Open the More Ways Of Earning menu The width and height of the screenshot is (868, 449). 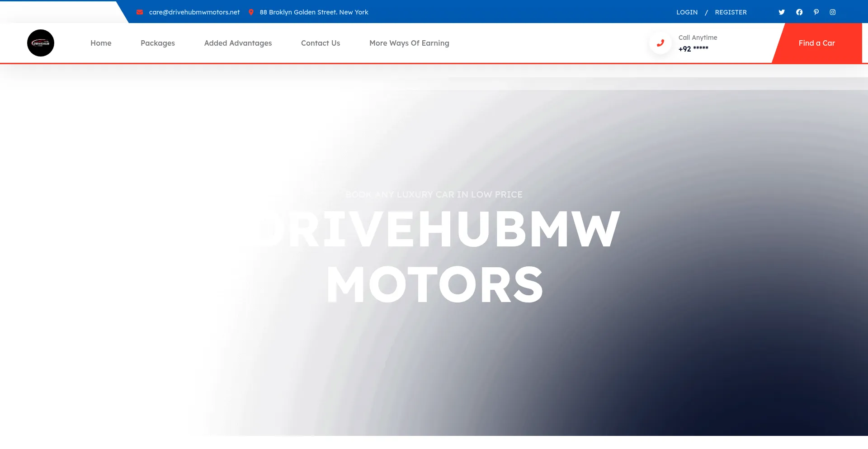coord(409,43)
